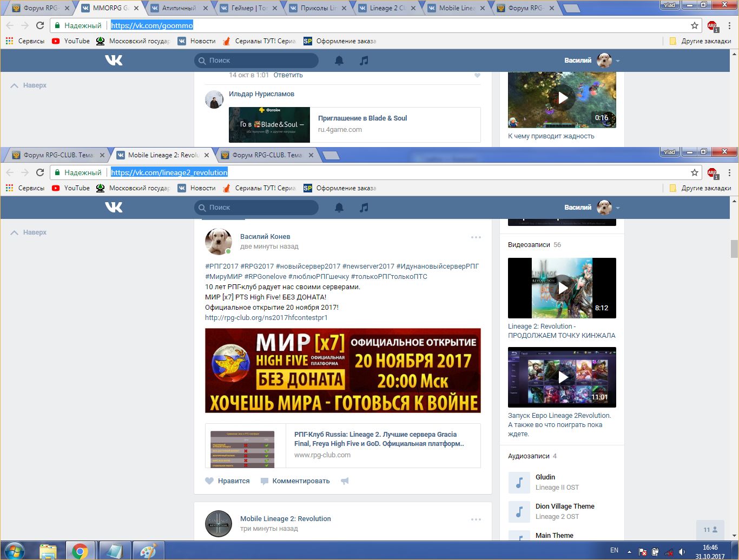The width and height of the screenshot is (739, 560).
Task: Click Ответить on the 14 окт comment
Action: [288, 75]
